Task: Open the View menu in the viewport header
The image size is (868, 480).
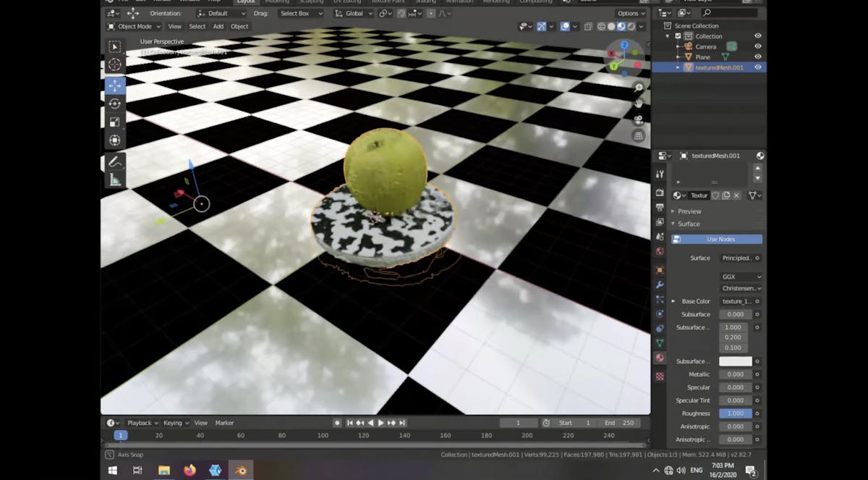Action: pyautogui.click(x=175, y=27)
